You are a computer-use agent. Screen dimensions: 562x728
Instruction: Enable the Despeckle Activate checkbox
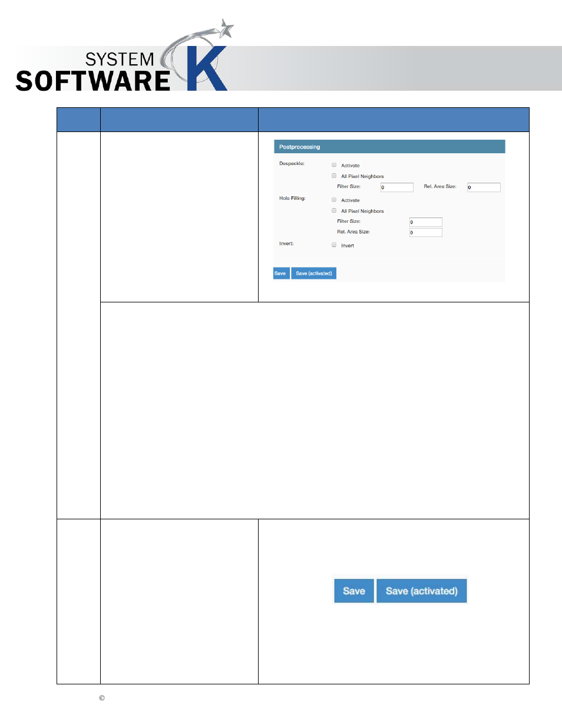(334, 165)
